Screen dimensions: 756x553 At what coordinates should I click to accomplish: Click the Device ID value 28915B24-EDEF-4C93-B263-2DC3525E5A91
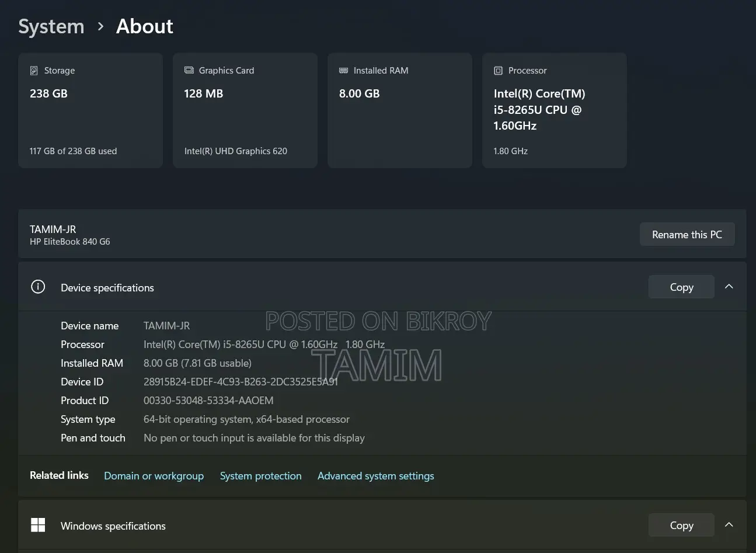(x=241, y=382)
